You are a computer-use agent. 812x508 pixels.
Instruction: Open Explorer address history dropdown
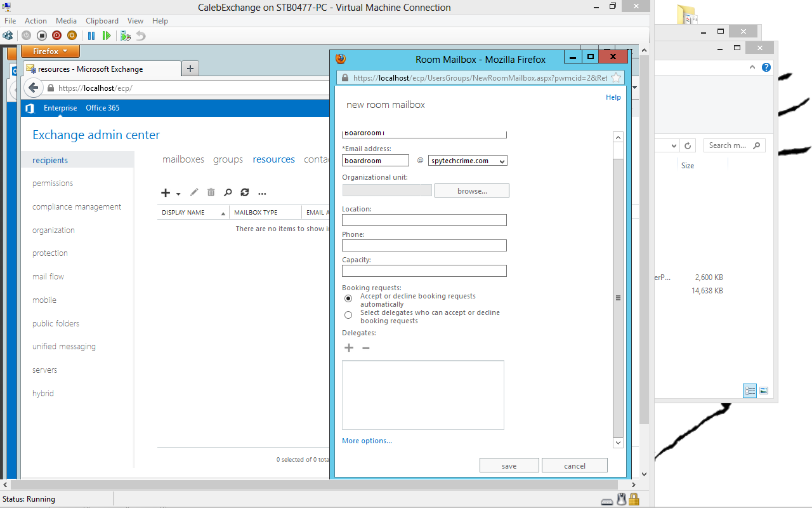tap(674, 145)
